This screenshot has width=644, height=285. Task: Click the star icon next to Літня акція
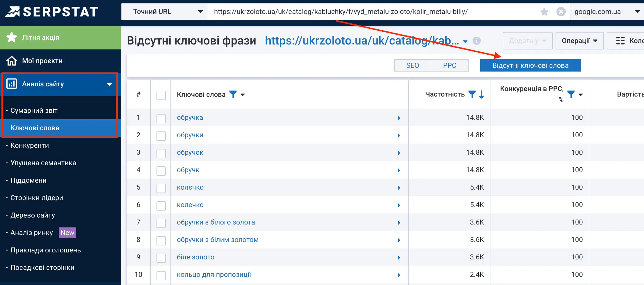coord(12,37)
